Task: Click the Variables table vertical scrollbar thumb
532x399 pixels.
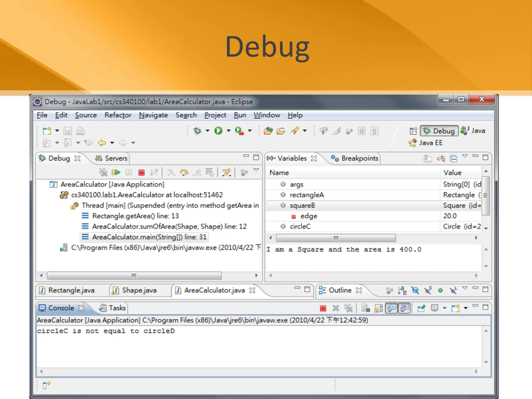Action: pos(486,196)
